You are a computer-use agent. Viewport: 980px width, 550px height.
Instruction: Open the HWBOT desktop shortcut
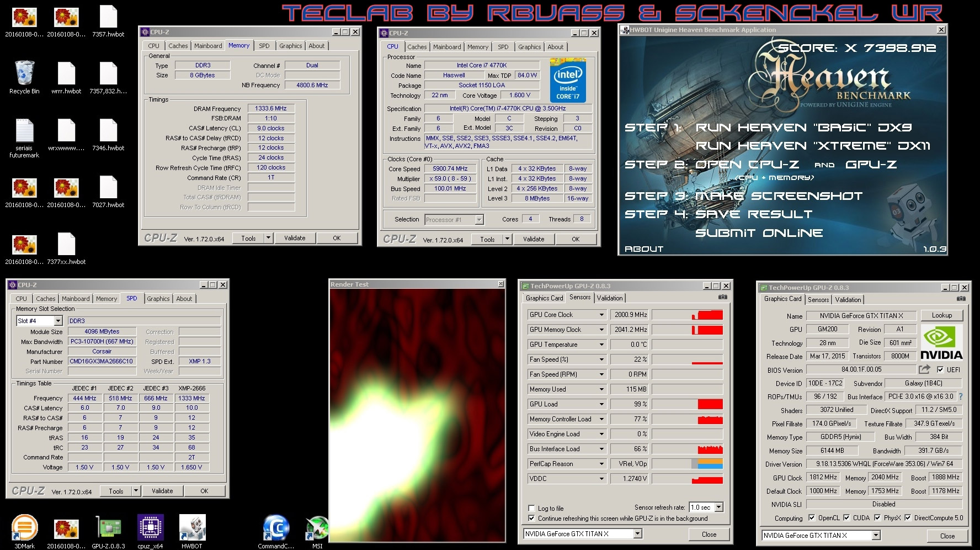click(x=192, y=527)
